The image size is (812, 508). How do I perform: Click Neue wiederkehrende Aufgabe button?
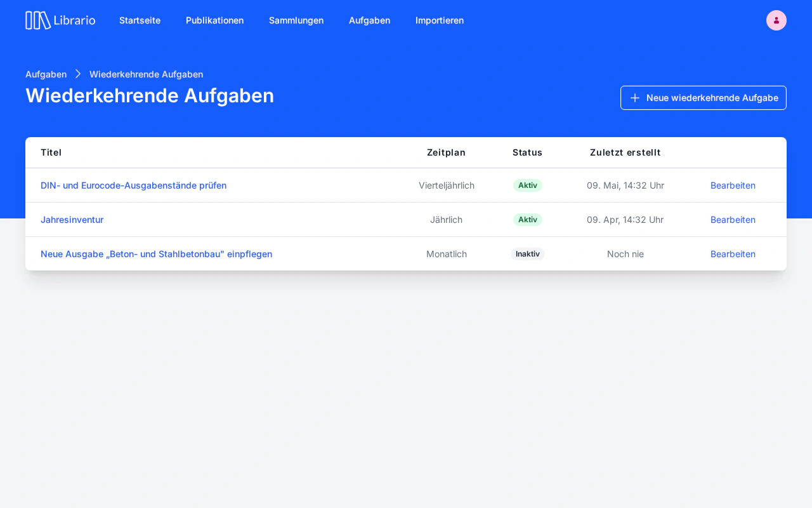tap(704, 98)
